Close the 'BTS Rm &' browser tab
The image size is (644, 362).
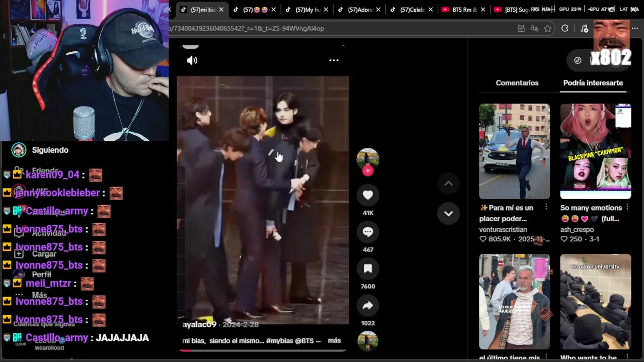coord(483,10)
